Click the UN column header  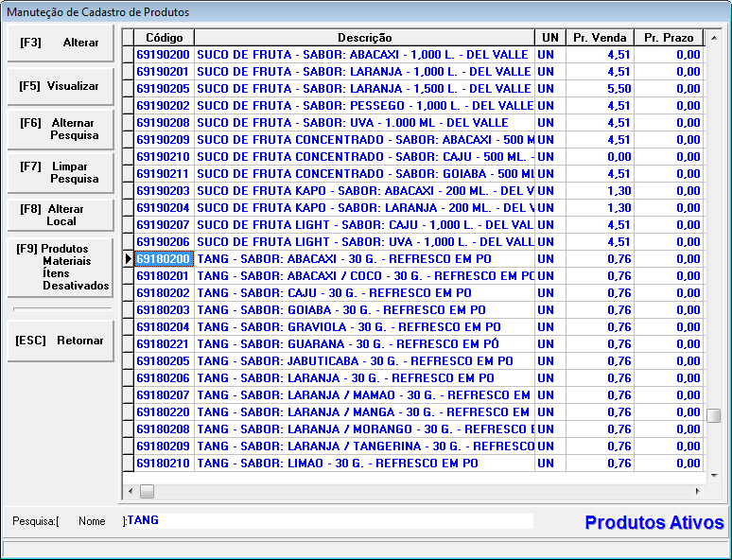click(549, 38)
